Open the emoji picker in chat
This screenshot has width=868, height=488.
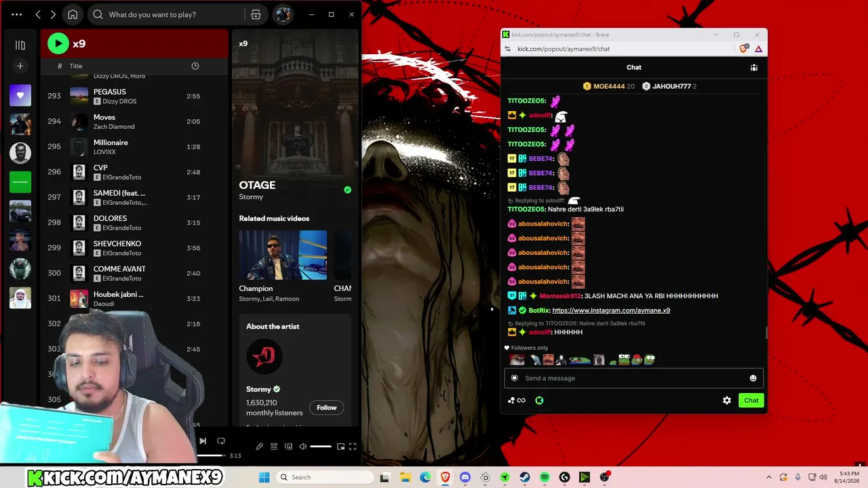point(753,378)
